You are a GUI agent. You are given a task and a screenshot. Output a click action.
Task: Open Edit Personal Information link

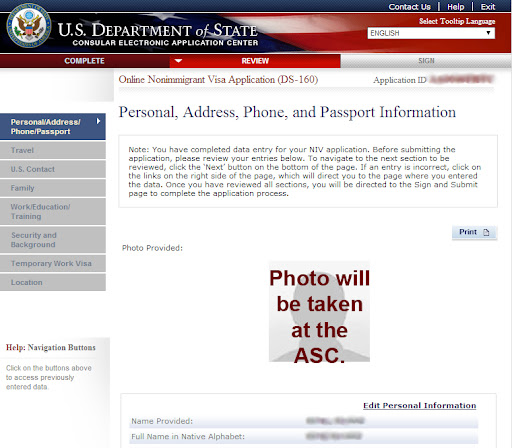pyautogui.click(x=420, y=405)
